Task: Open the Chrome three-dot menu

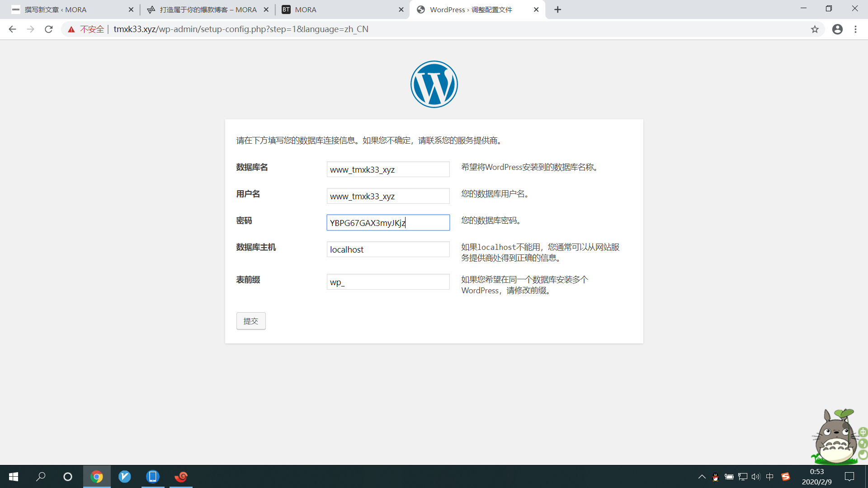Action: (x=855, y=29)
